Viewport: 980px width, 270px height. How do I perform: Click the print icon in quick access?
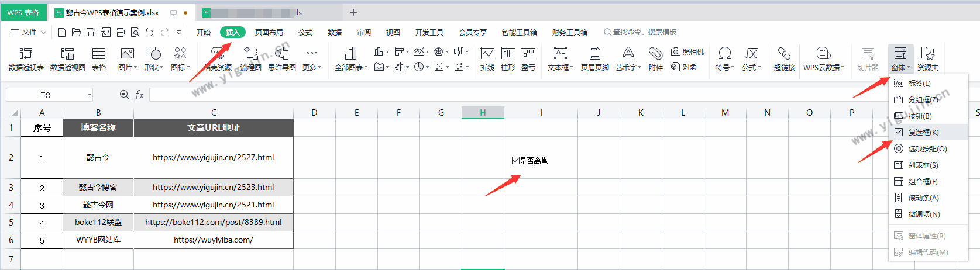(x=120, y=32)
